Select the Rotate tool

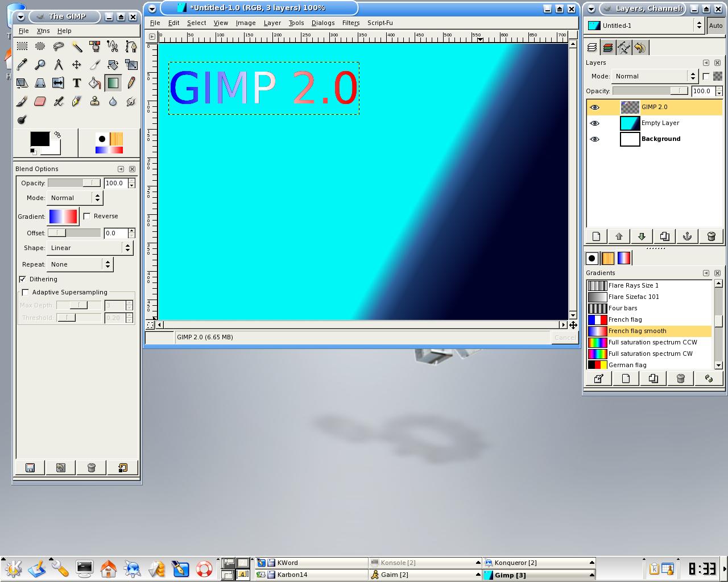[x=113, y=64]
